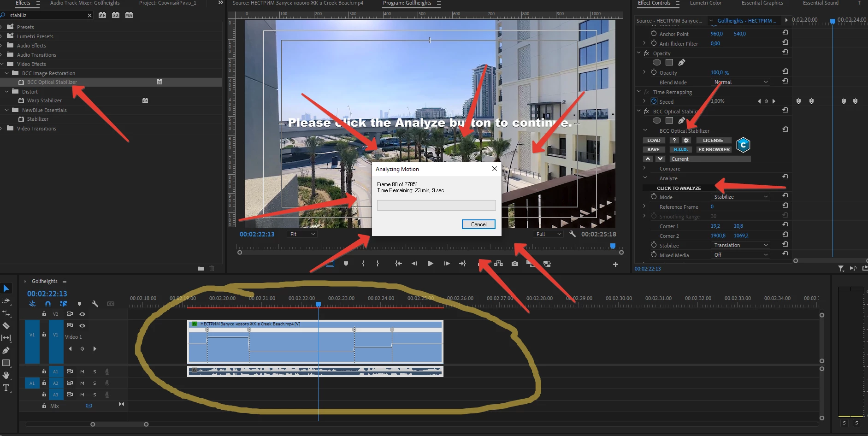Viewport: 868px width, 436px height.
Task: Create ellipse mask under Opacity
Action: [x=657, y=62]
